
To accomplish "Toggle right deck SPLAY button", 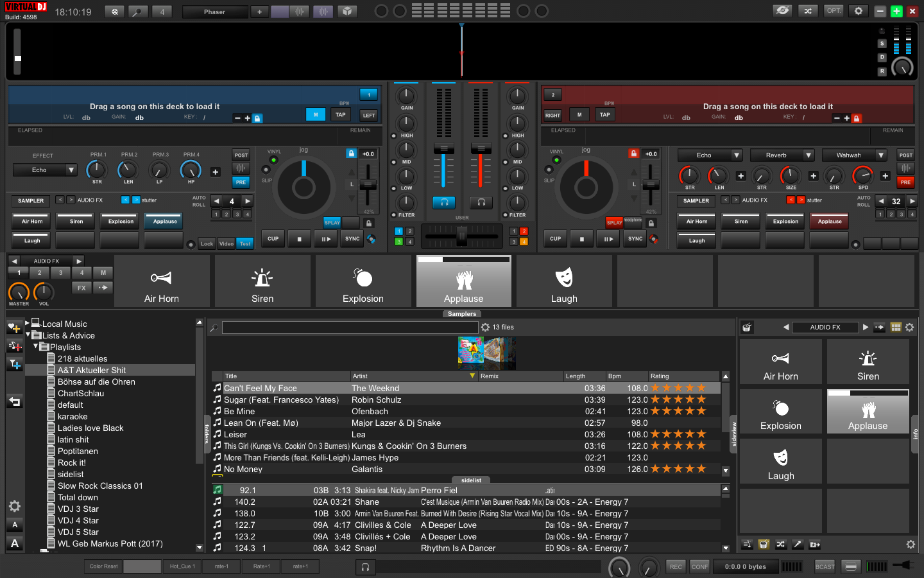I will [614, 223].
